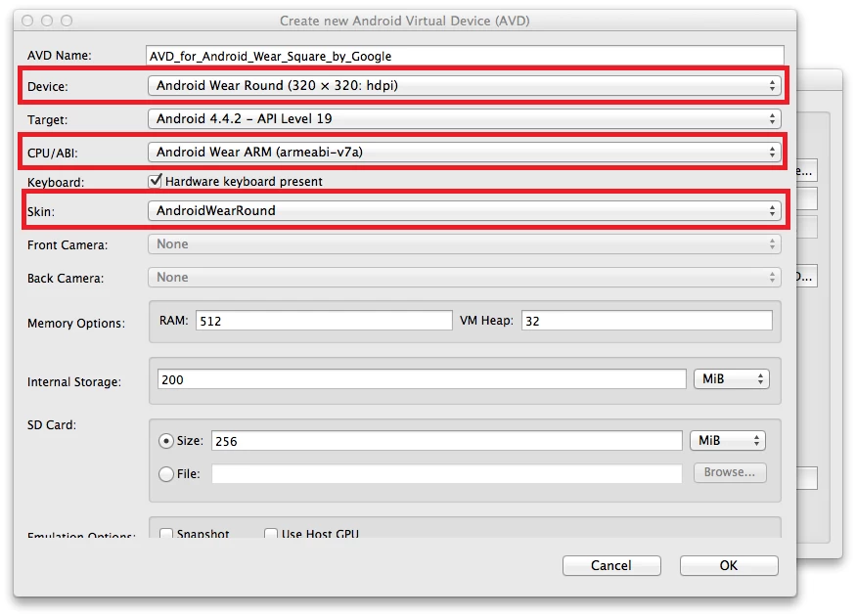
Task: Enable the Use Host GPU checkbox
Action: pyautogui.click(x=271, y=533)
